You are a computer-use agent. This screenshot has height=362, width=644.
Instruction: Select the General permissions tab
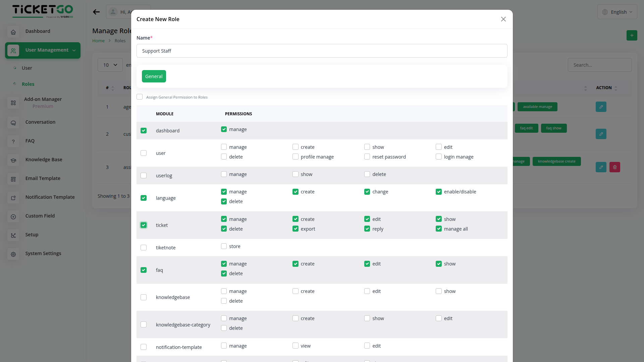tap(154, 76)
